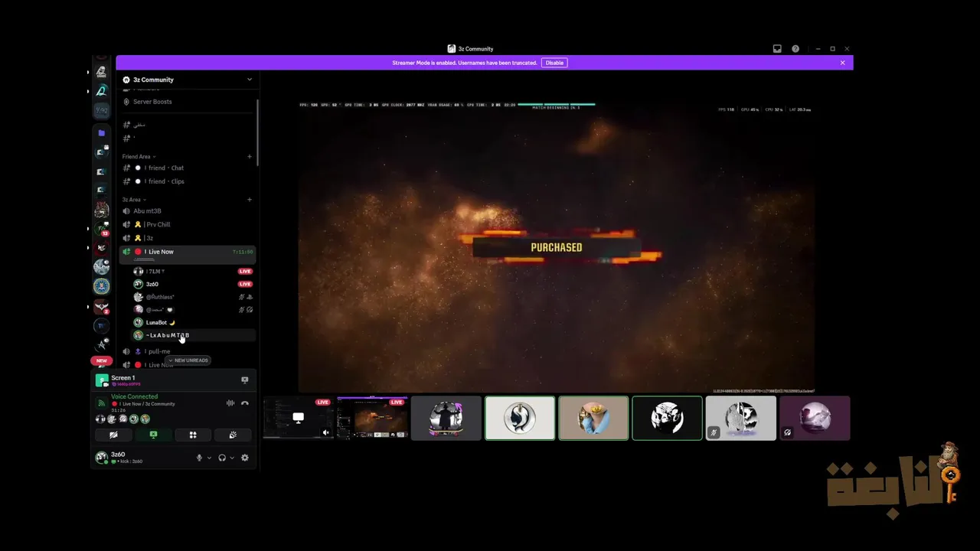This screenshot has height=551, width=980.
Task: Select the beige participant tile
Action: [593, 418]
